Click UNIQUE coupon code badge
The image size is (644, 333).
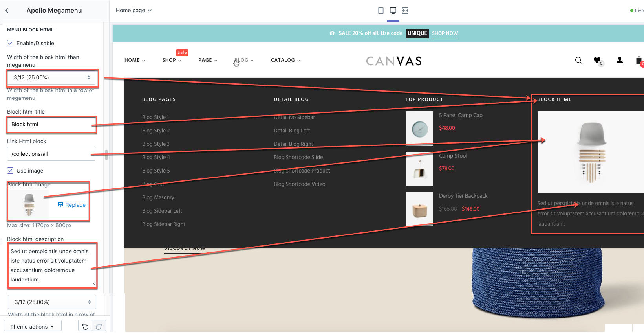(417, 33)
